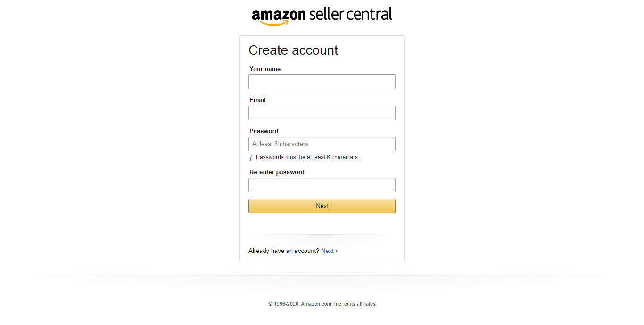Click the password information 'i' icon
644x325 pixels.
pyautogui.click(x=250, y=157)
